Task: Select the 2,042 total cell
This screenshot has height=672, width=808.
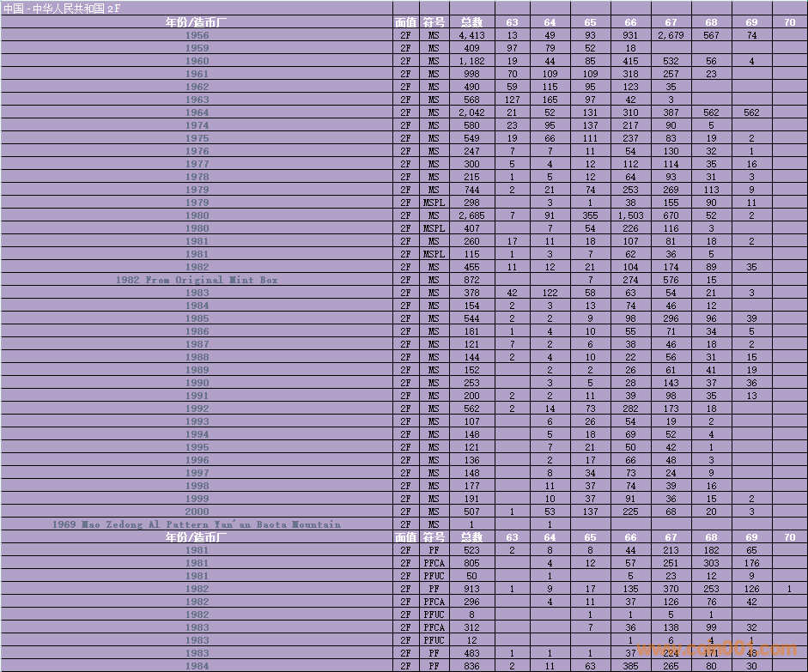Action: pyautogui.click(x=471, y=112)
